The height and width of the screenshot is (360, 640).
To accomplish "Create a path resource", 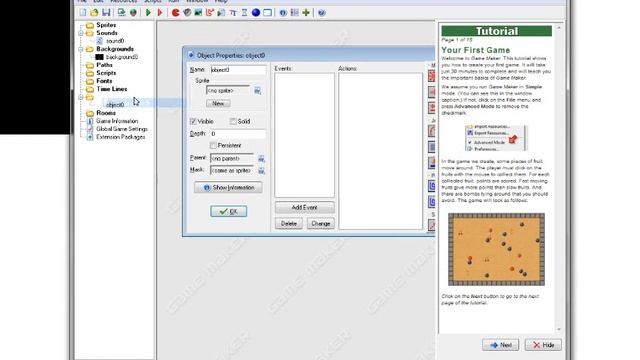I will (x=210, y=13).
